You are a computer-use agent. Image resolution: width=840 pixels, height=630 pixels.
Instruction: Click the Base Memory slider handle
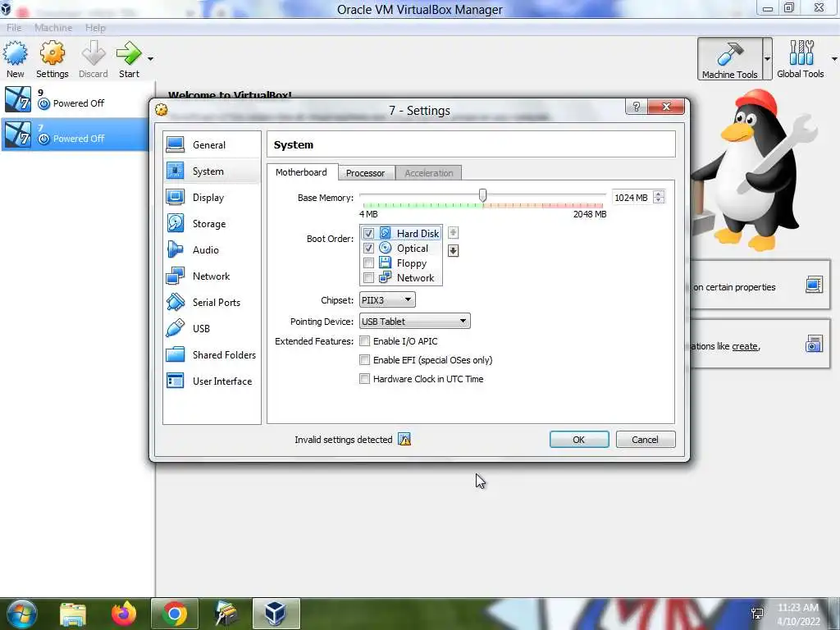pyautogui.click(x=482, y=195)
